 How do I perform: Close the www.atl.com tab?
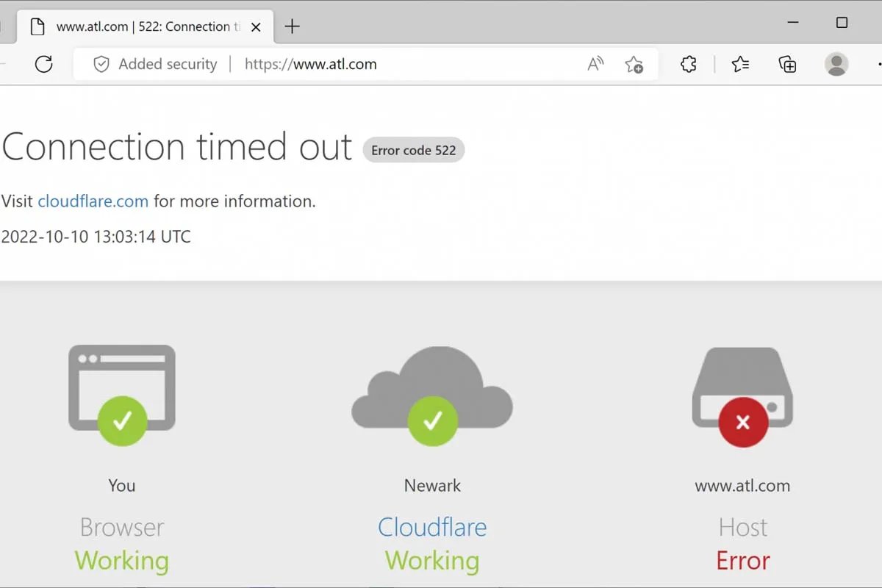[x=256, y=27]
